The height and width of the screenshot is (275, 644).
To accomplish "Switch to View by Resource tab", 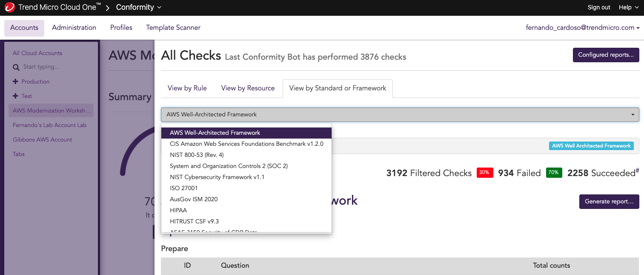I will coord(248,88).
